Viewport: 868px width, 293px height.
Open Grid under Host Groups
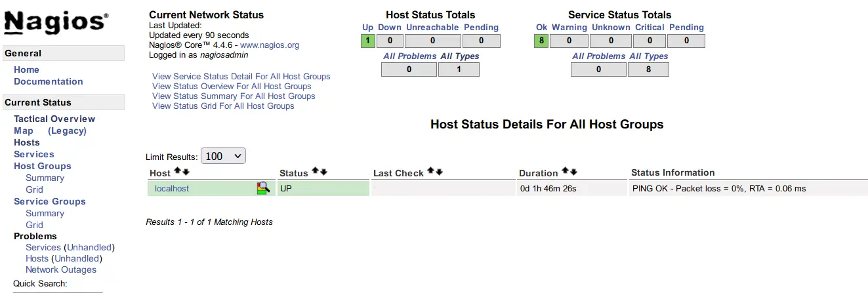click(34, 189)
